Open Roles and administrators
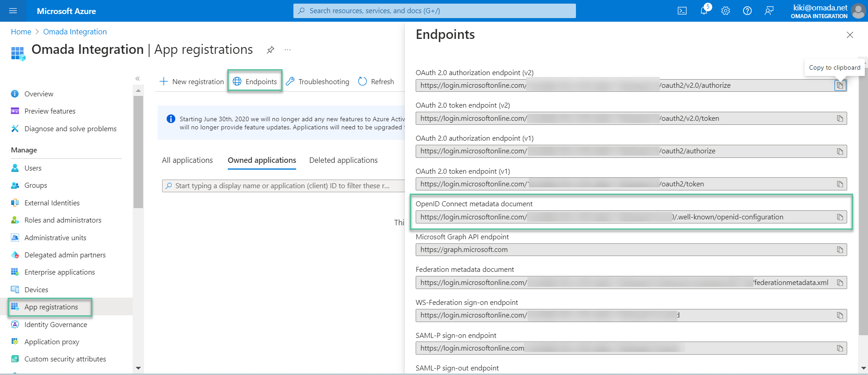The width and height of the screenshot is (868, 375). tap(63, 220)
